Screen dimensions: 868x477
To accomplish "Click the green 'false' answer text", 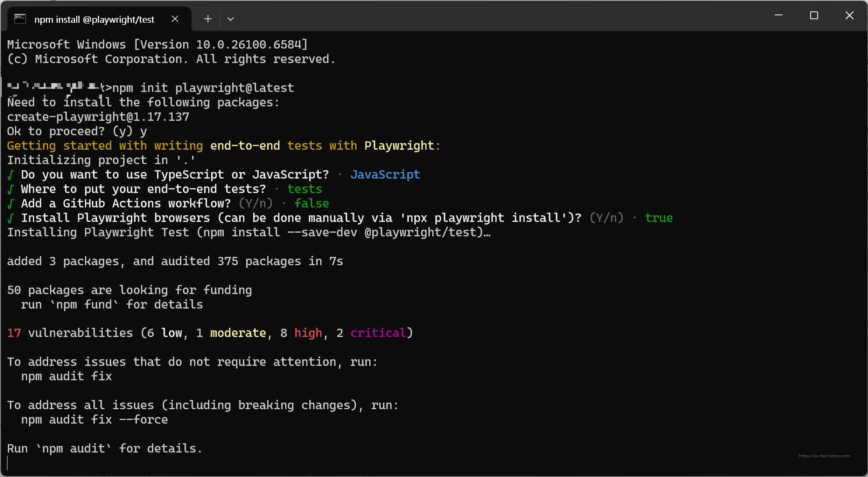I will click(311, 203).
